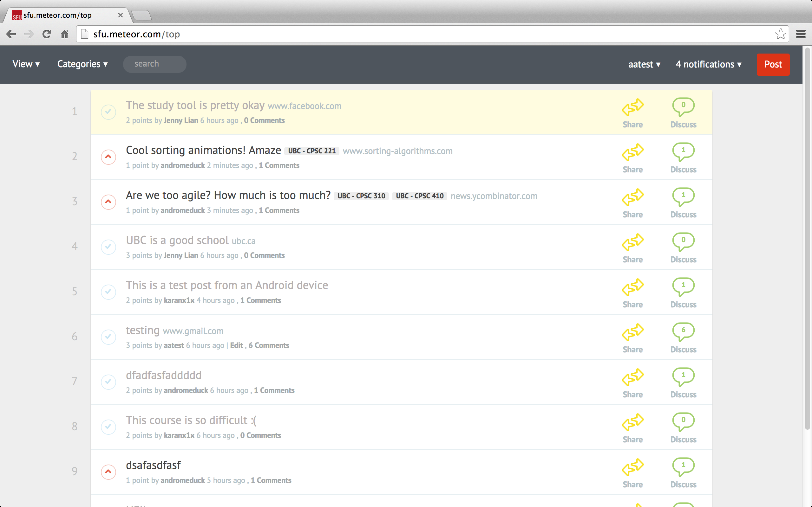Image resolution: width=812 pixels, height=507 pixels.
Task: Open the Categories dropdown
Action: 82,64
